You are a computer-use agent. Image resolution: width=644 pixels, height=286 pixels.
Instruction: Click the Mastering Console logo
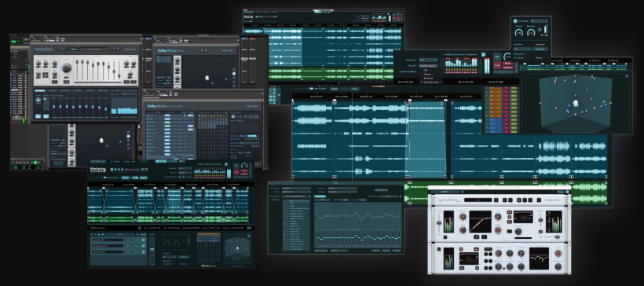pos(97,169)
